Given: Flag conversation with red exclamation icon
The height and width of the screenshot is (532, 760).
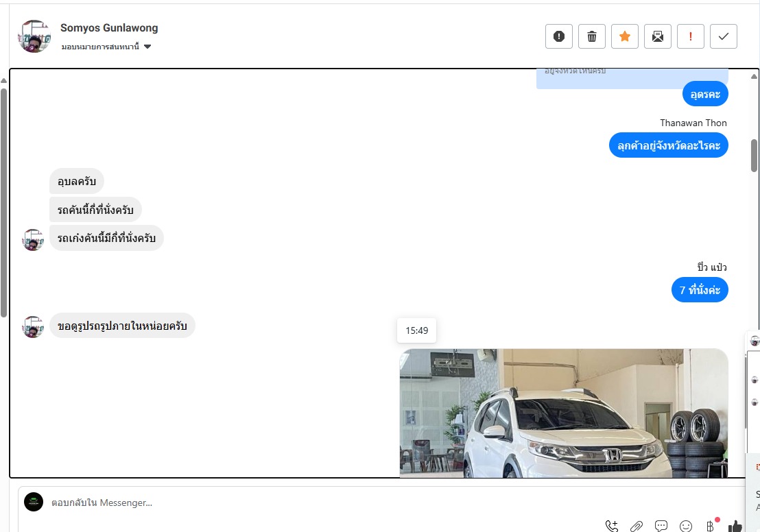Looking at the screenshot, I should (x=690, y=36).
